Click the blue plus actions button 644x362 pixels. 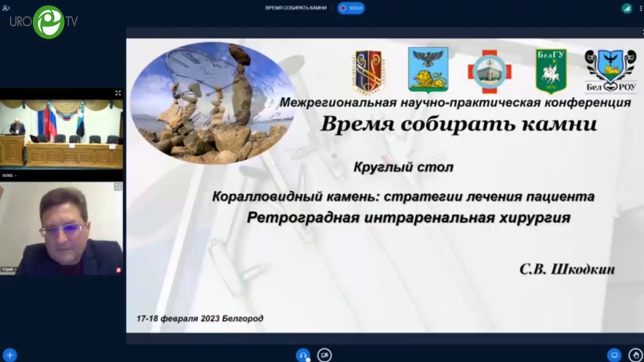pos(9,354)
